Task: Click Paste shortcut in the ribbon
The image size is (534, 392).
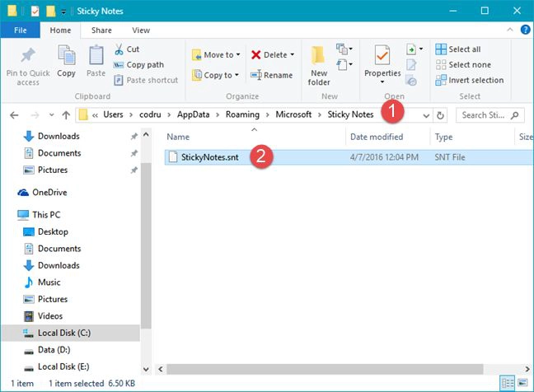Action: pos(146,80)
